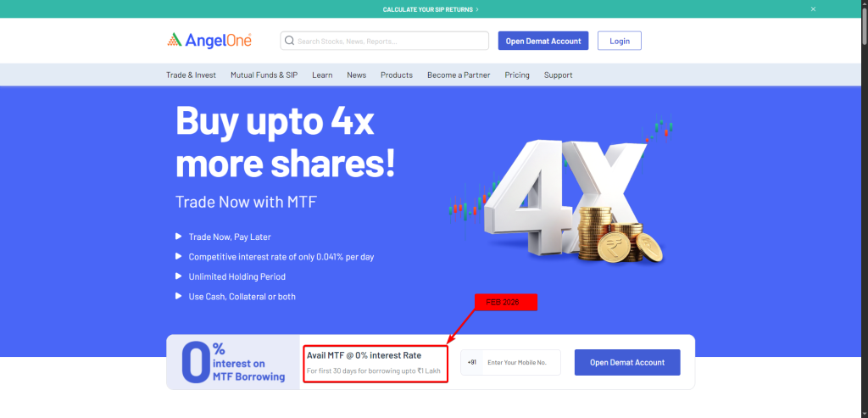
Task: Click the Login button
Action: tap(620, 41)
